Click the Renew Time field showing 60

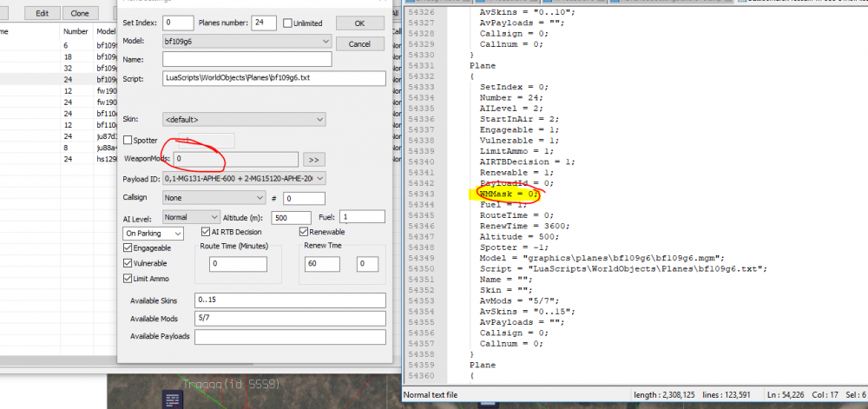click(x=322, y=264)
